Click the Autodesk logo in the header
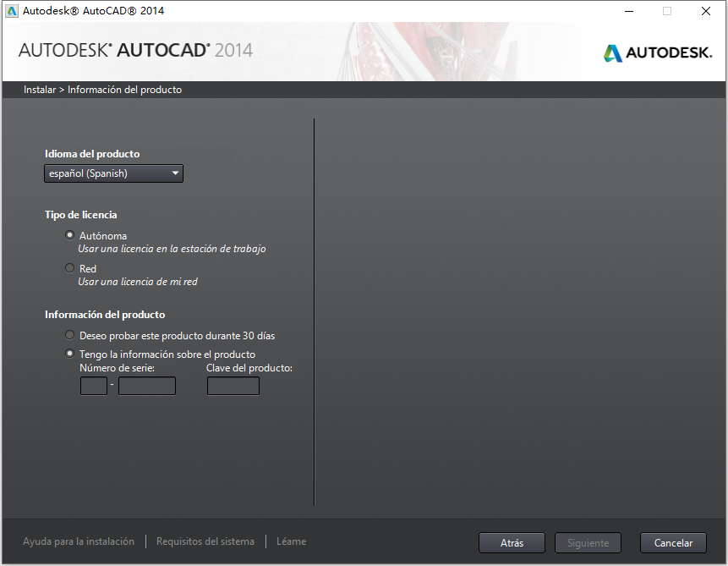The image size is (728, 566). [x=658, y=52]
